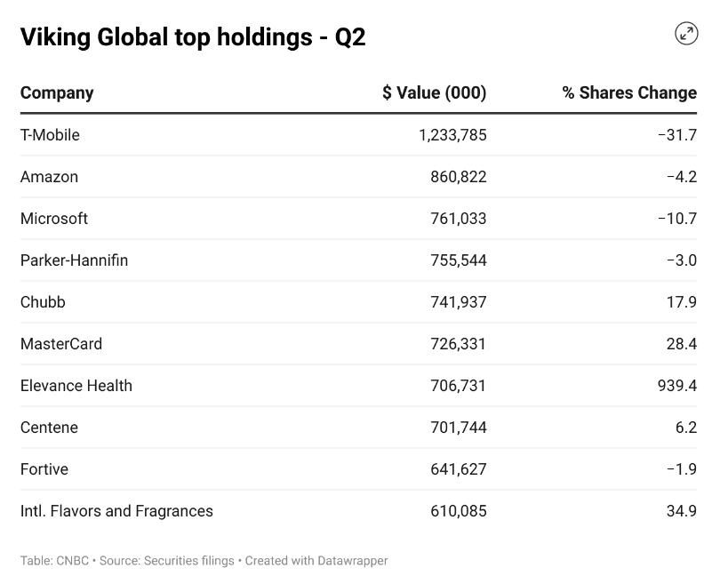Click the chart title Viking Global top holdings
Screen dimensions: 728x576
coord(193,36)
